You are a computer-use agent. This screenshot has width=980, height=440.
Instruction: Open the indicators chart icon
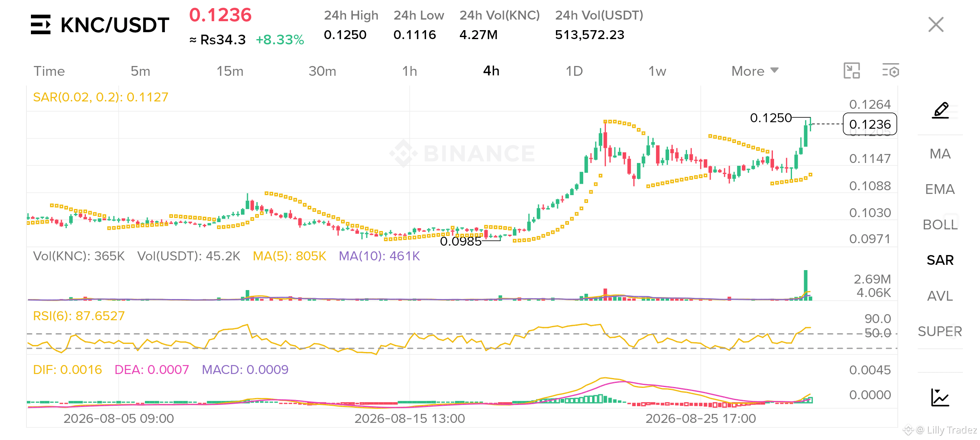tap(941, 397)
